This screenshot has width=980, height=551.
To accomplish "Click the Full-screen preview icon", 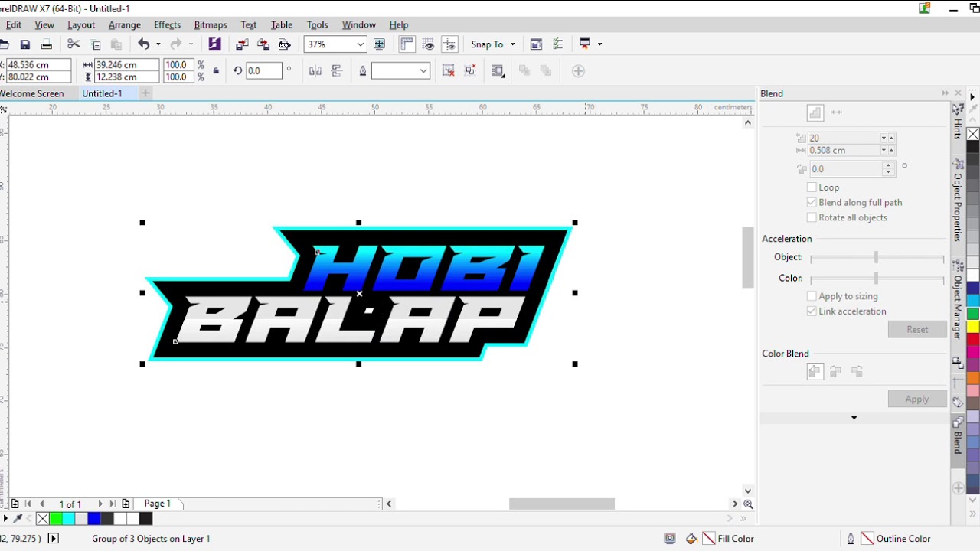I will click(379, 44).
